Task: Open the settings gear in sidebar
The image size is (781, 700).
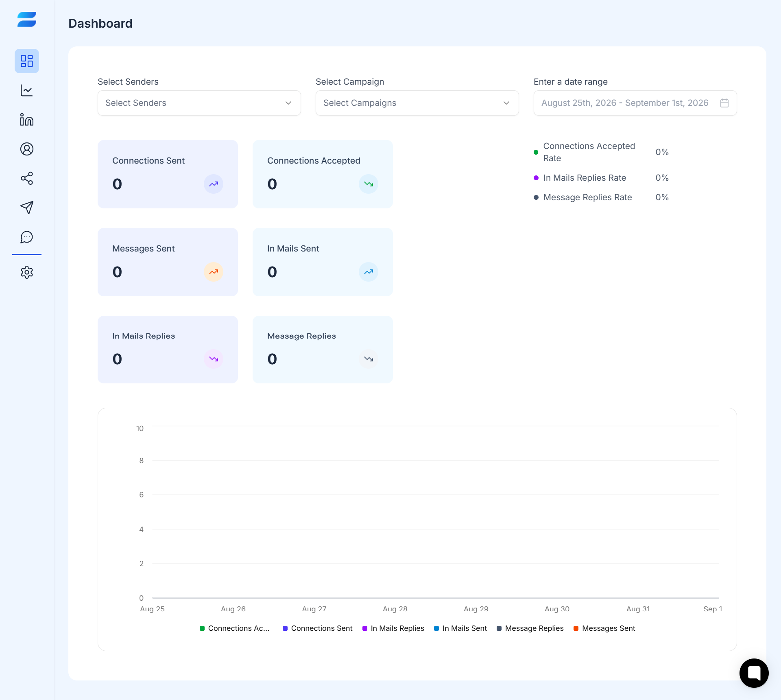Action: [x=27, y=272]
